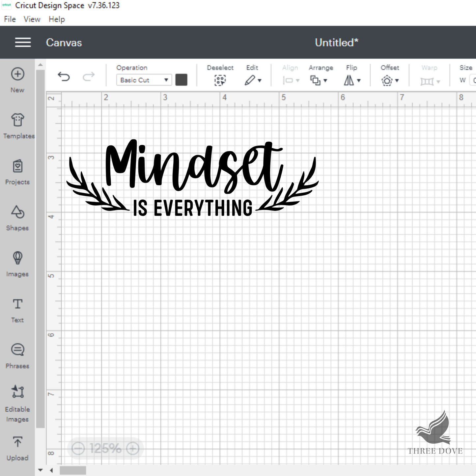Click the horizontal scrollbar thumb

[x=73, y=470]
